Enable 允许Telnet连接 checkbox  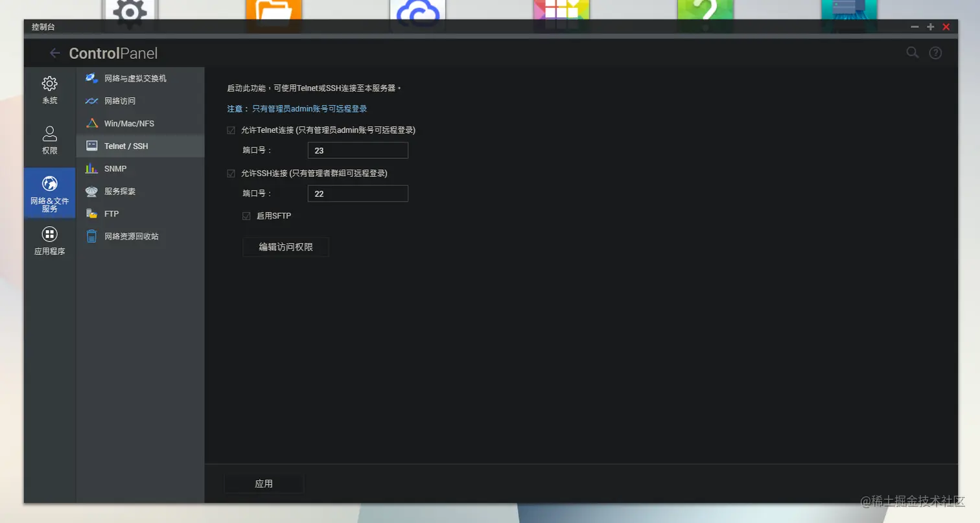[231, 130]
